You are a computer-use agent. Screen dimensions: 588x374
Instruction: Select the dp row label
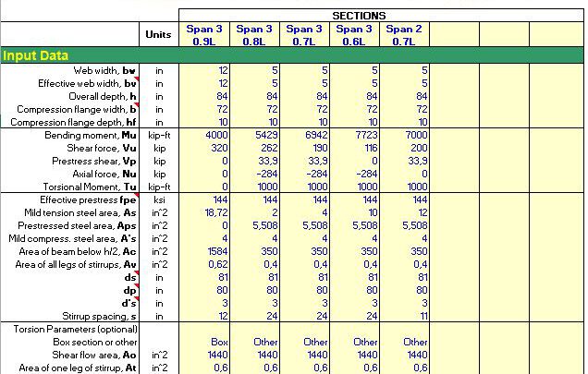pos(129,291)
